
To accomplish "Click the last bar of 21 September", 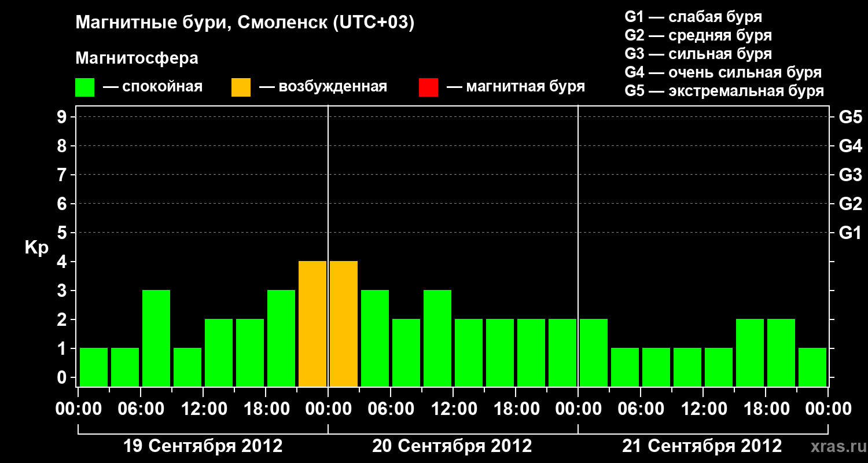I will 812,367.
